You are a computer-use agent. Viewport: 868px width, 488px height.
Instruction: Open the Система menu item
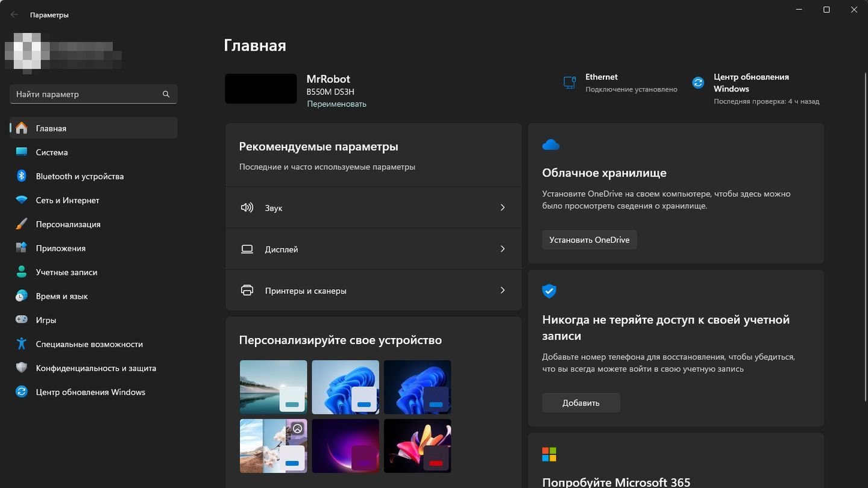[x=93, y=152]
